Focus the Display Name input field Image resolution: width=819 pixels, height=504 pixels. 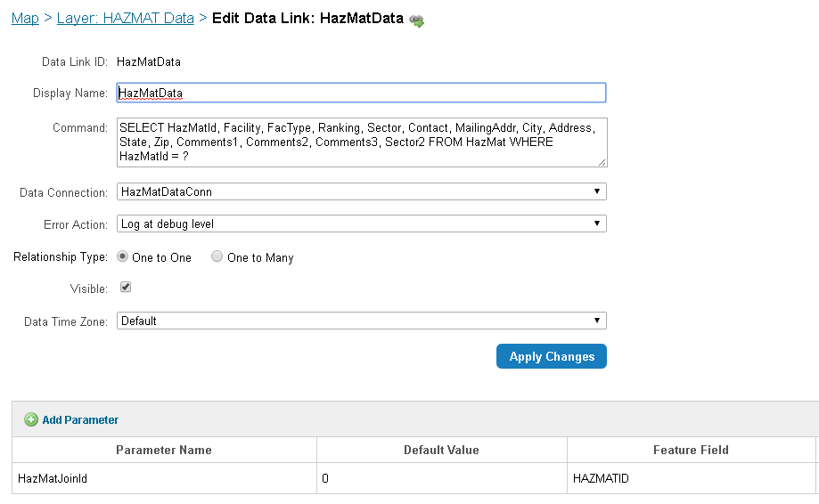click(x=362, y=93)
